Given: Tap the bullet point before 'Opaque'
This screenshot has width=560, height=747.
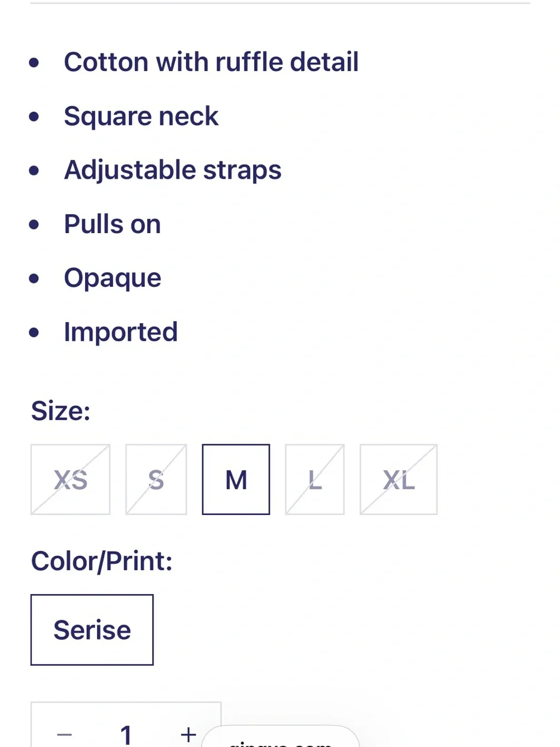Looking at the screenshot, I should (34, 279).
